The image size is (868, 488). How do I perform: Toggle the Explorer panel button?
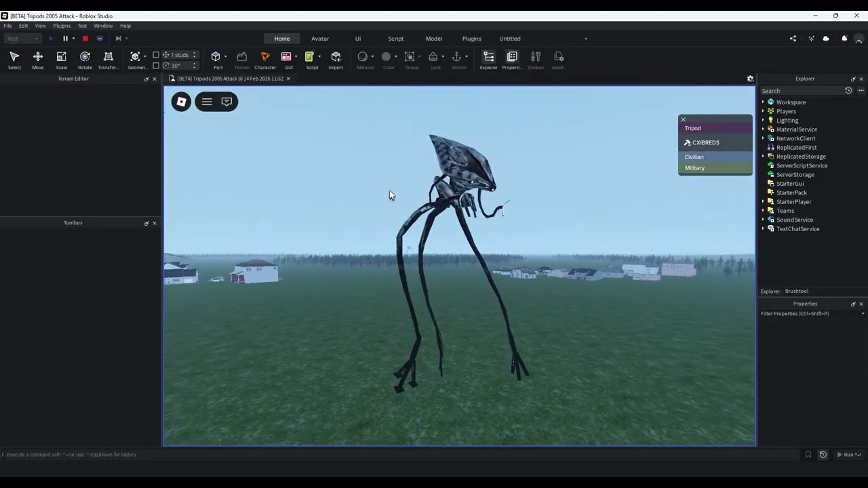point(488,60)
